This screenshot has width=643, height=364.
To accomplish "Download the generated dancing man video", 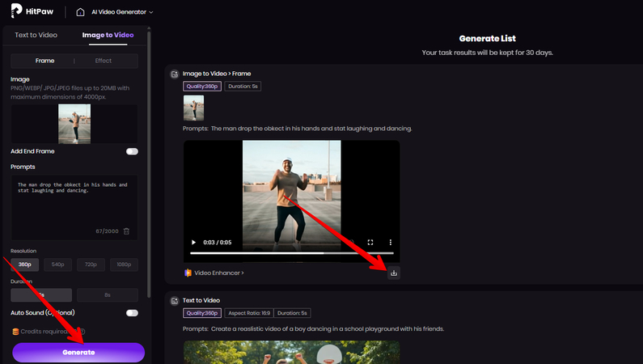I will (x=394, y=273).
